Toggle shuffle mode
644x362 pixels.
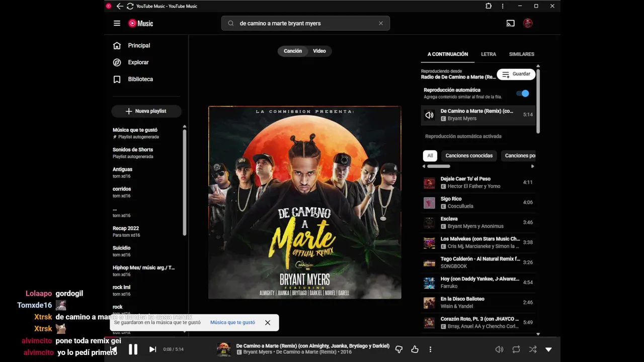click(533, 349)
